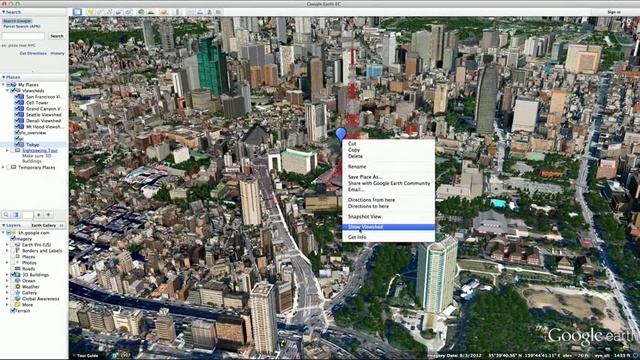Click the Gallery layer star icon
The width and height of the screenshot is (640, 360).
point(18,293)
